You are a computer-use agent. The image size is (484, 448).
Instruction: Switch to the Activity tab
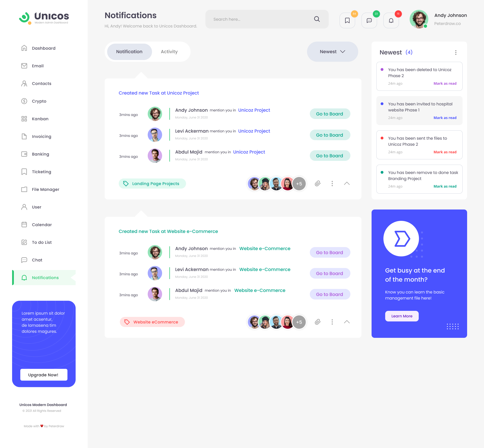pyautogui.click(x=169, y=51)
